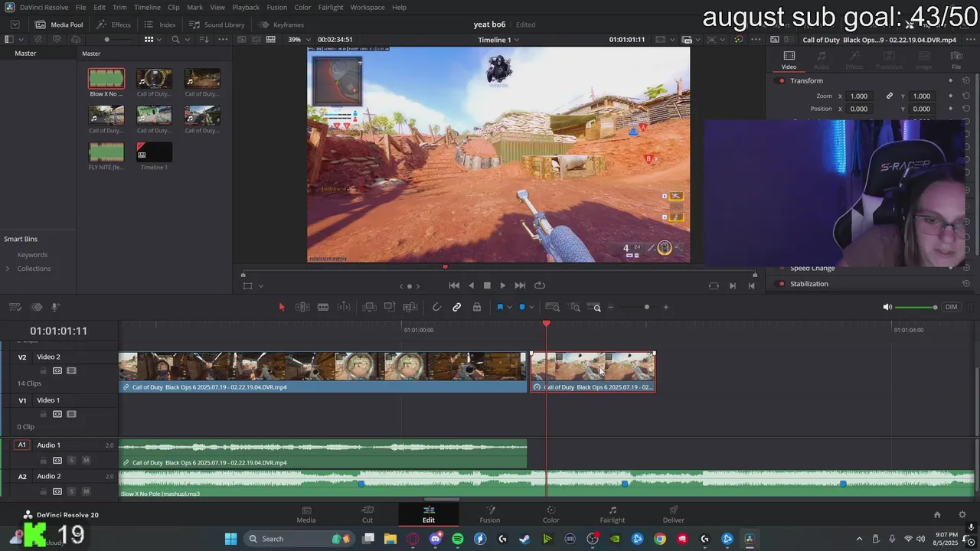The image size is (980, 551).
Task: Open the File menu
Action: click(x=80, y=7)
